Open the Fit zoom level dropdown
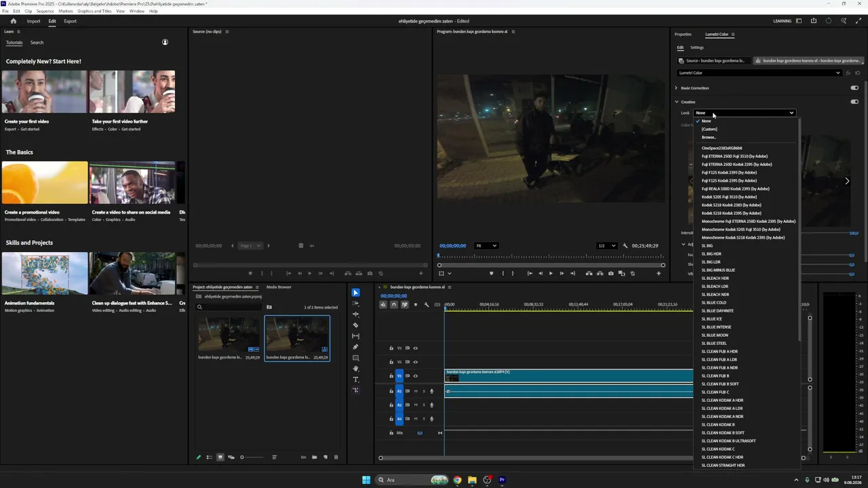 pyautogui.click(x=486, y=245)
